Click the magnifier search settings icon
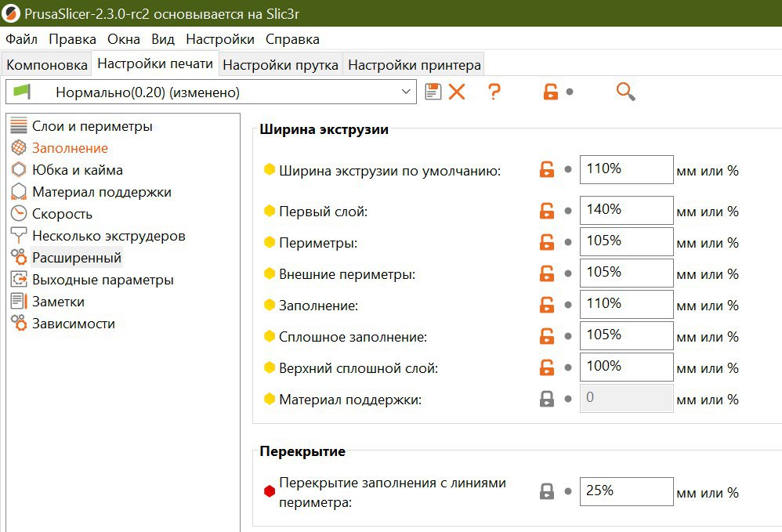This screenshot has height=532, width=782. [x=625, y=92]
